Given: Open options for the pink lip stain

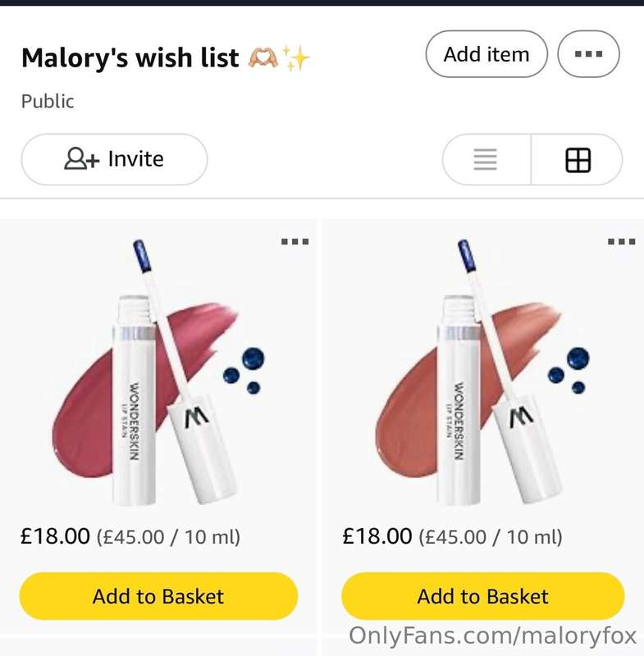Looking at the screenshot, I should point(295,241).
